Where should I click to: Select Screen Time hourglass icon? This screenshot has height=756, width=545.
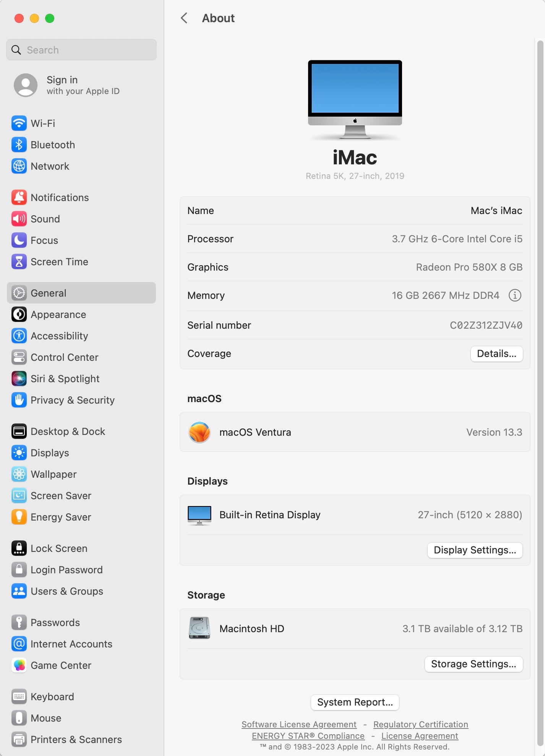click(x=19, y=261)
